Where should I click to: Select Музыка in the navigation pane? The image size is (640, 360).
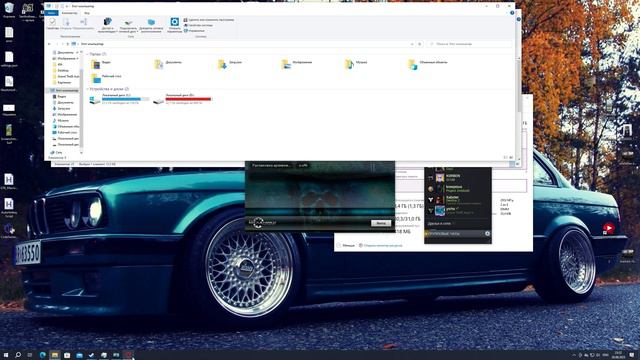point(60,120)
